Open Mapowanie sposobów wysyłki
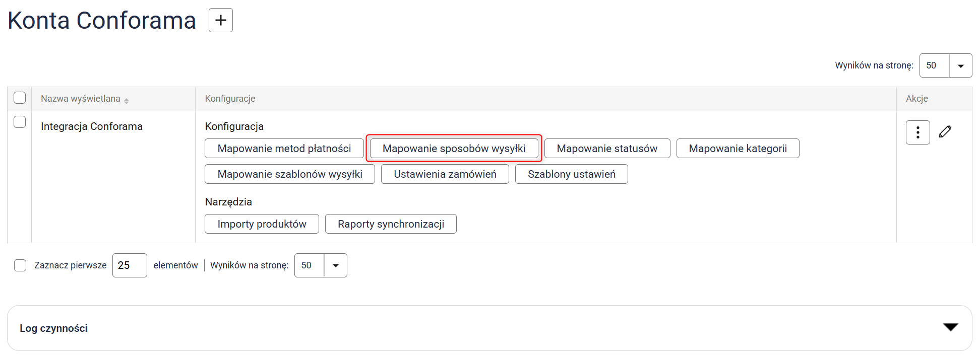 tap(454, 149)
